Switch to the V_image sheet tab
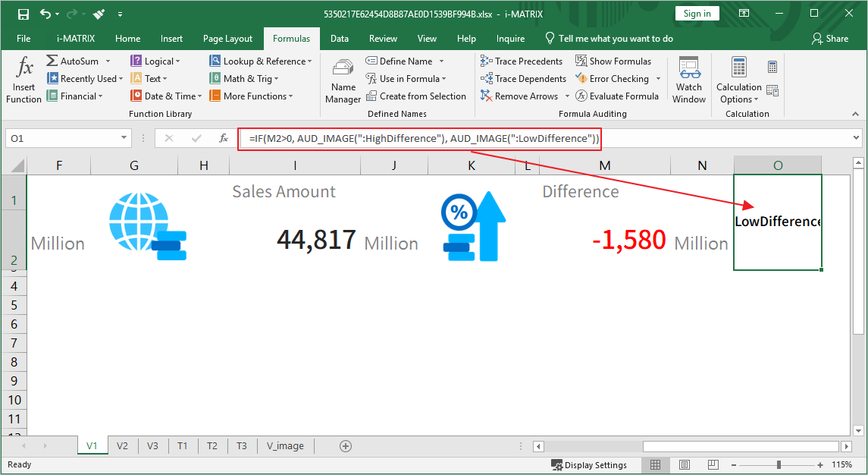Screen dimensions: 868x475 285,446
